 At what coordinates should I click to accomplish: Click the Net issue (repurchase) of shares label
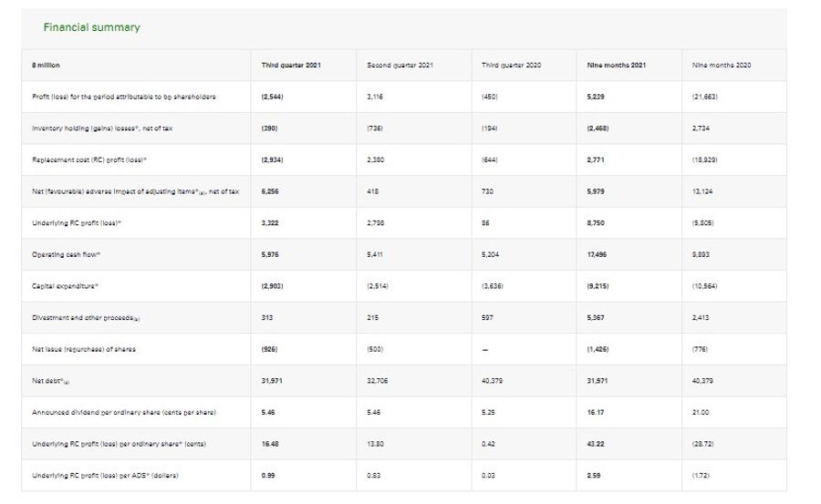(84, 350)
